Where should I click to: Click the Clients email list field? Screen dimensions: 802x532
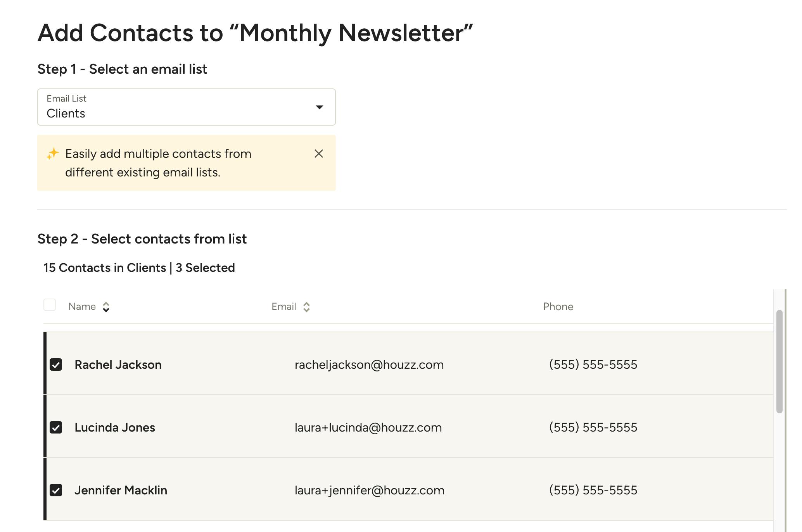[187, 107]
